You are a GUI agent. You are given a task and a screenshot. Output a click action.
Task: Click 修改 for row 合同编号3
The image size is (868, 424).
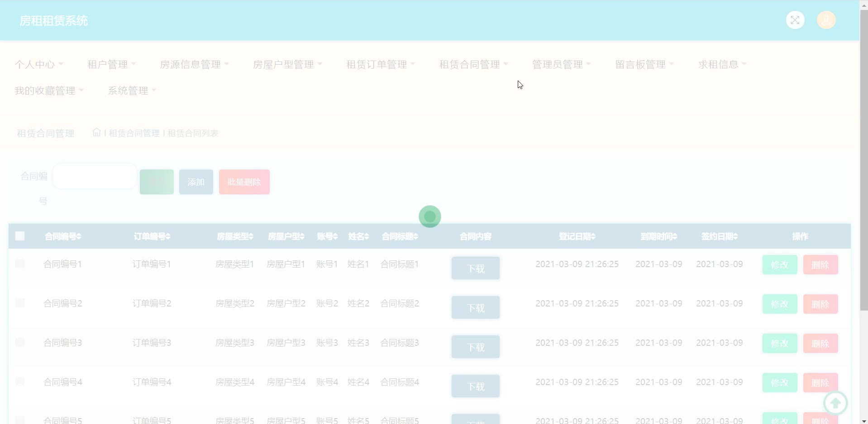click(x=780, y=344)
